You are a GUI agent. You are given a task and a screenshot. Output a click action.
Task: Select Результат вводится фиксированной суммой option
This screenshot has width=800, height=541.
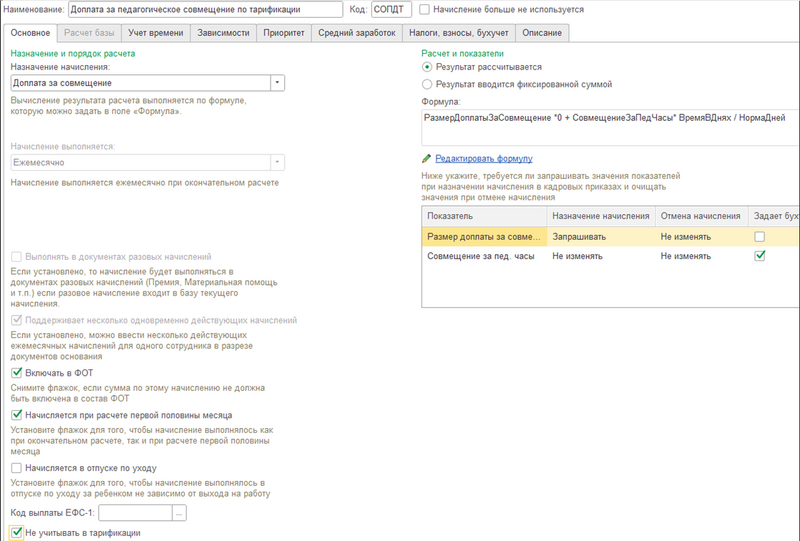(428, 85)
